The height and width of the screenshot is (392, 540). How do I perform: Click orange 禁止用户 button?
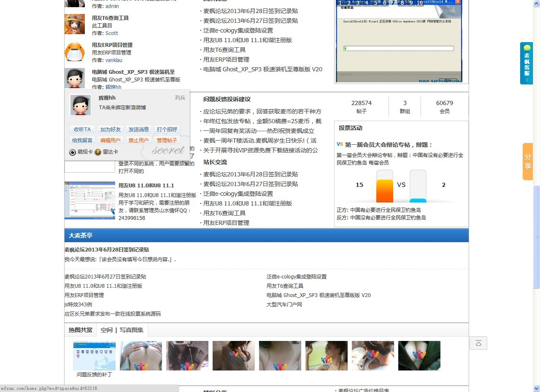point(139,141)
